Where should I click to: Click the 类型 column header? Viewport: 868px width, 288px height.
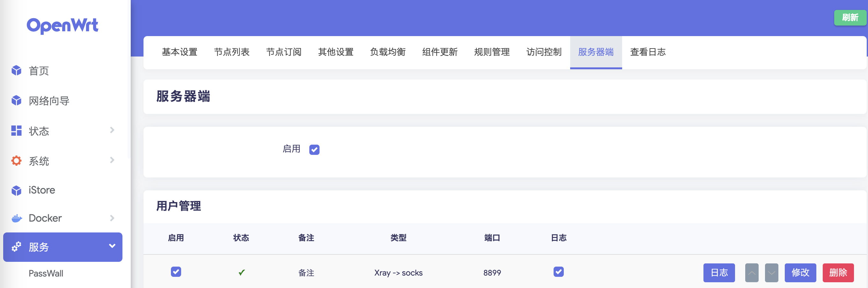tap(398, 238)
